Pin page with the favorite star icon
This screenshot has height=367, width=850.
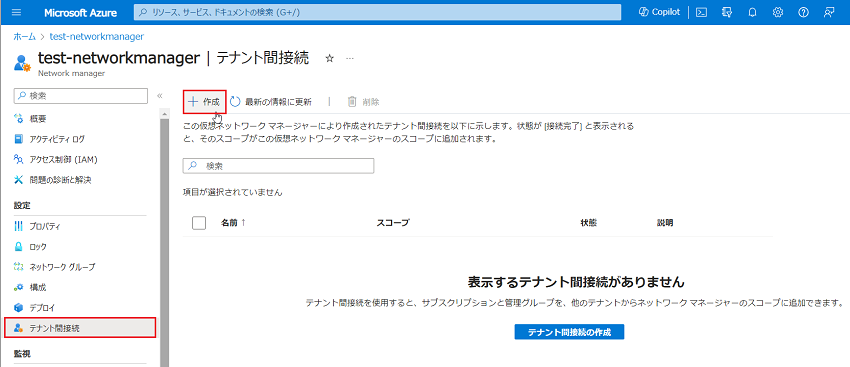[329, 59]
